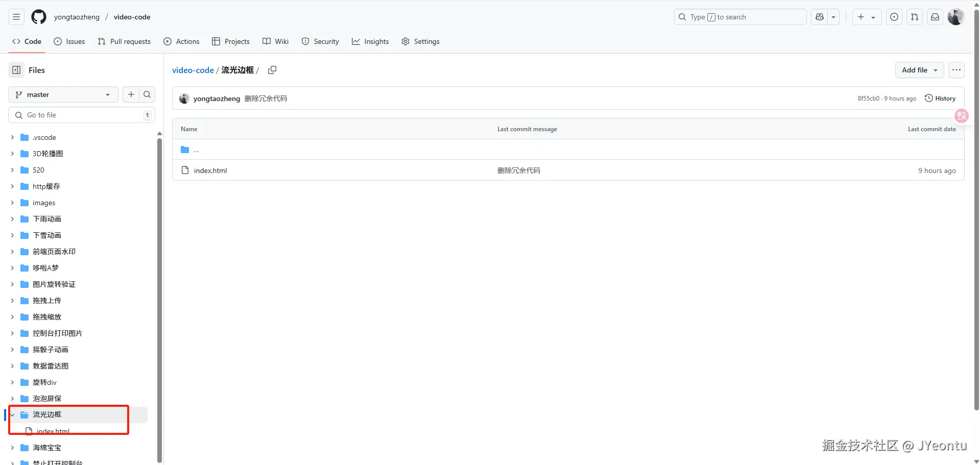The width and height of the screenshot is (980, 465).
Task: Open the Code tab
Action: coord(27,41)
